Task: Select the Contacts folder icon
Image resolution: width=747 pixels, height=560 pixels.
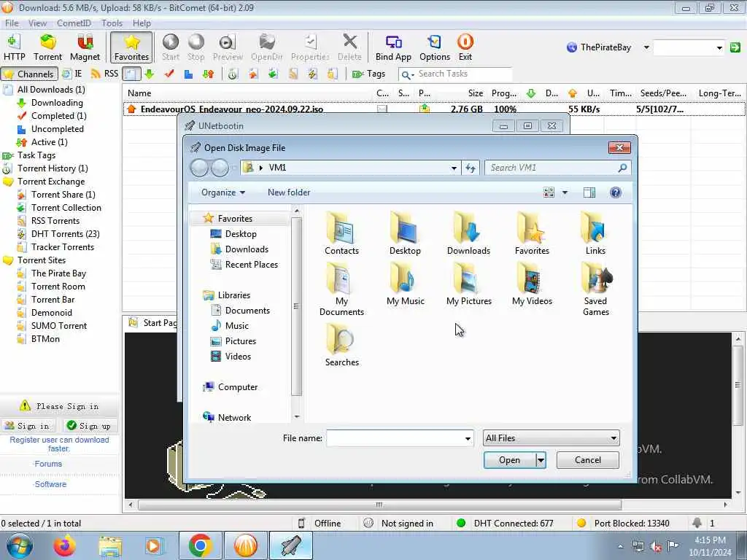Action: [x=341, y=233]
